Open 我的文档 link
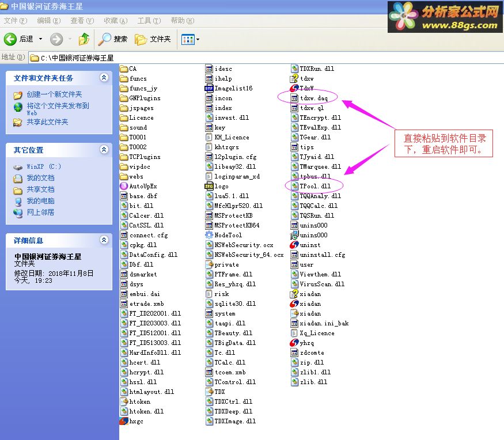The image size is (504, 440). (x=40, y=178)
